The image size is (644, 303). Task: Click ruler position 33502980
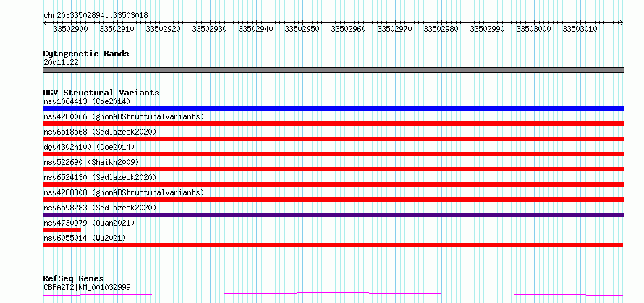441,29
